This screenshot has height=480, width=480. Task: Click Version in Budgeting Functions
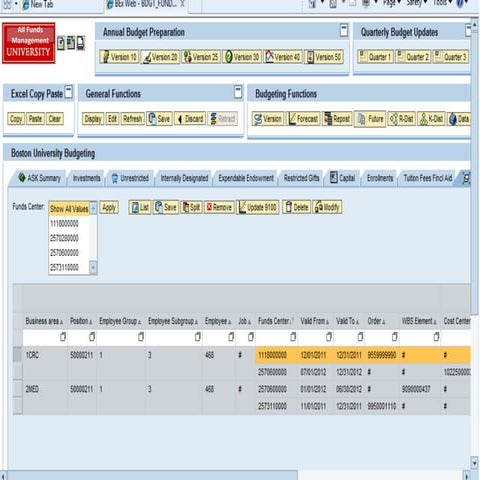click(268, 119)
